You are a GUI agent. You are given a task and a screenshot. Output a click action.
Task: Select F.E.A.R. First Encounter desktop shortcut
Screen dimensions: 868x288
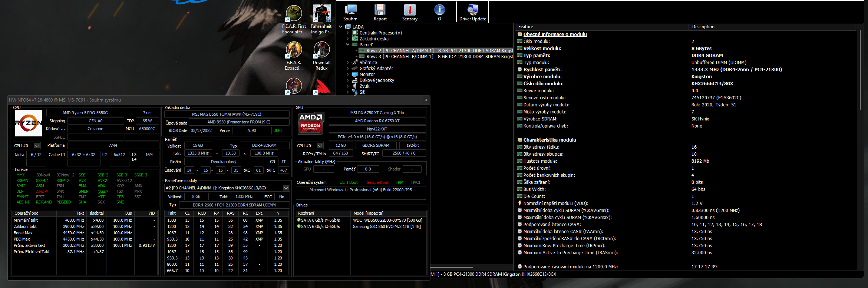tap(294, 19)
